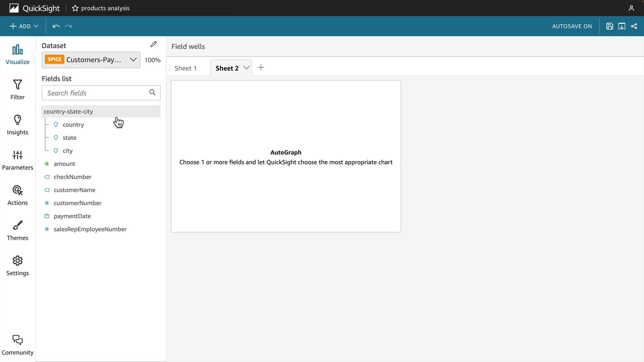Open the Actions panel
This screenshot has height=362, width=644.
(17, 195)
